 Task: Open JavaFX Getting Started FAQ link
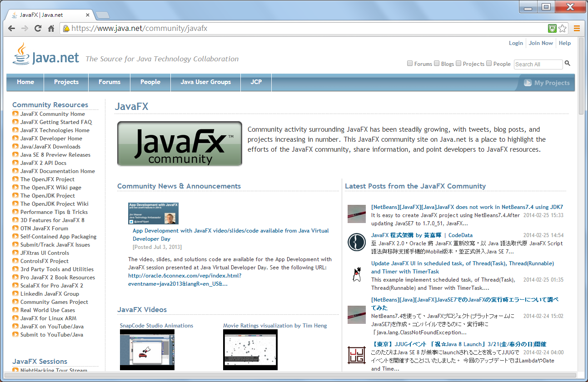pos(56,122)
